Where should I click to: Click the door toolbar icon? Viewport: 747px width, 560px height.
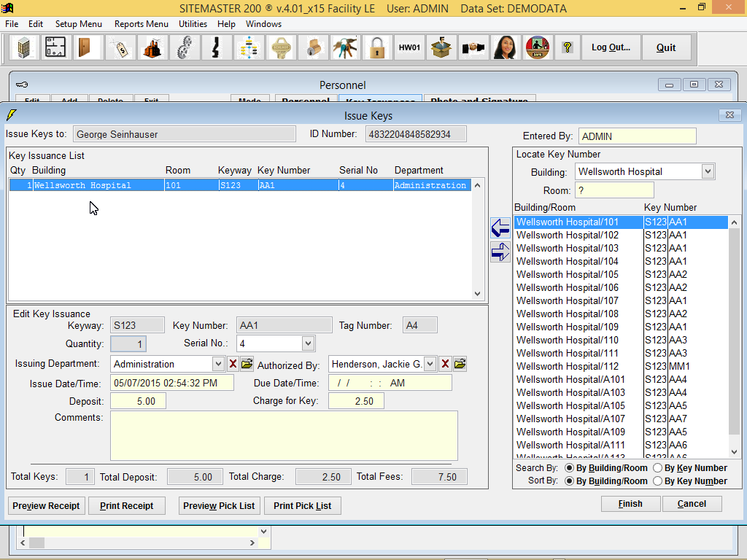point(88,47)
